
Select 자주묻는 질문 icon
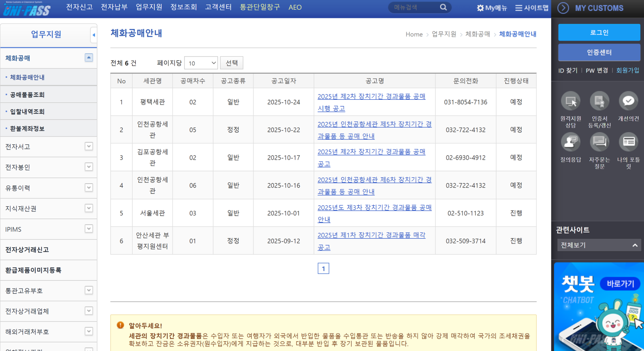pyautogui.click(x=599, y=142)
